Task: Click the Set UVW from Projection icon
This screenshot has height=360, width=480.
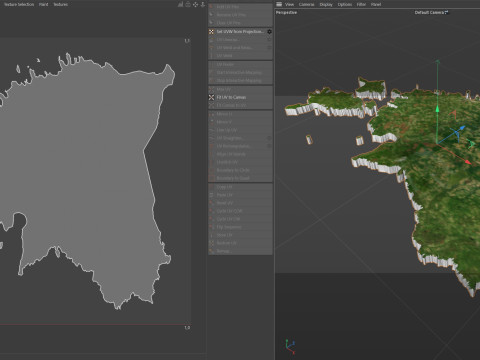Action: [211, 32]
